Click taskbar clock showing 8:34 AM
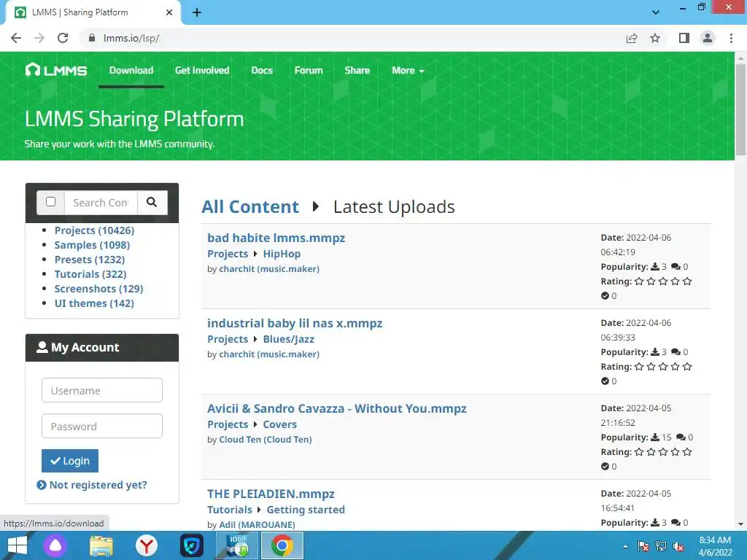Screen dimensions: 747x560 (x=715, y=546)
